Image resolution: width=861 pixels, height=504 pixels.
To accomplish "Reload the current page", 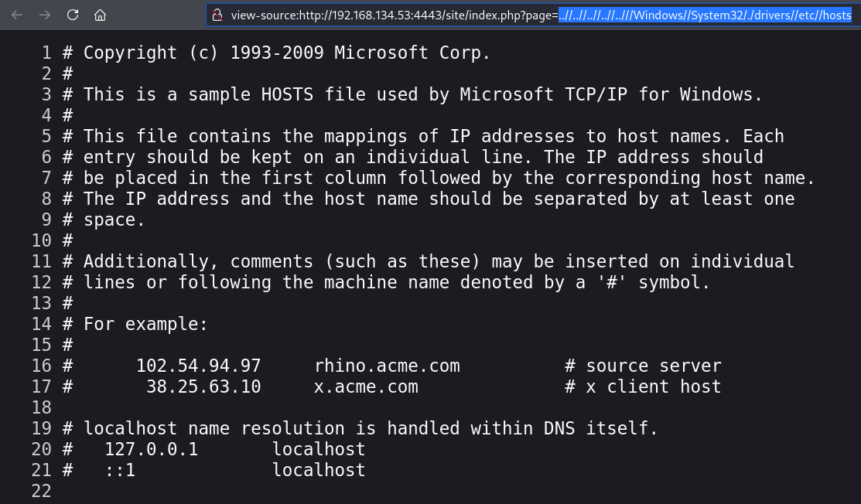I will pyautogui.click(x=73, y=15).
